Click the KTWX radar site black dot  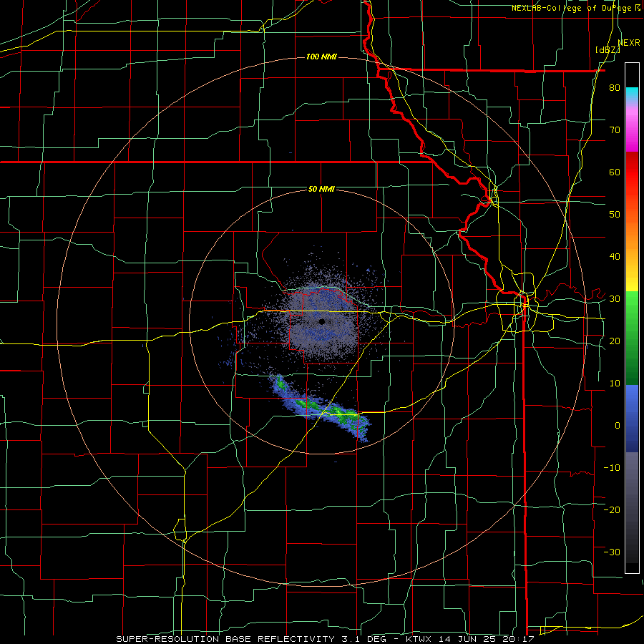click(x=322, y=321)
